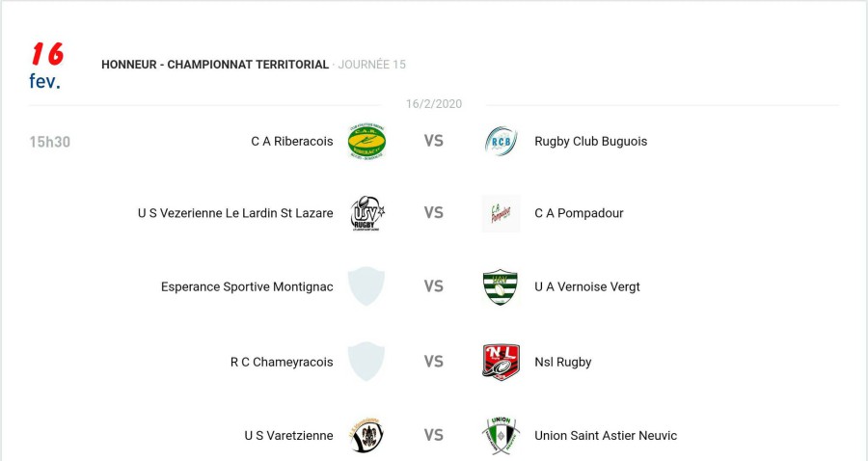Image resolution: width=868 pixels, height=461 pixels.
Task: Click the U A Vernoise Vergt name
Action: (586, 286)
